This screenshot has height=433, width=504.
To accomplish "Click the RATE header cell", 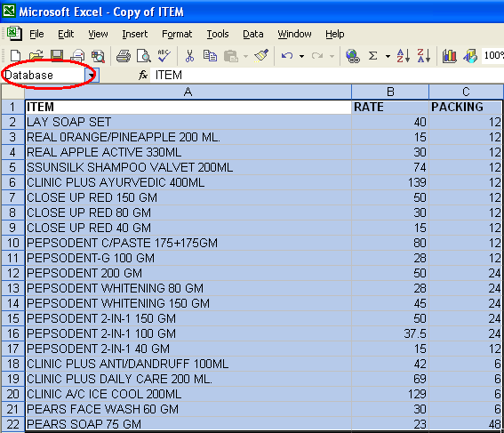I will 390,107.
